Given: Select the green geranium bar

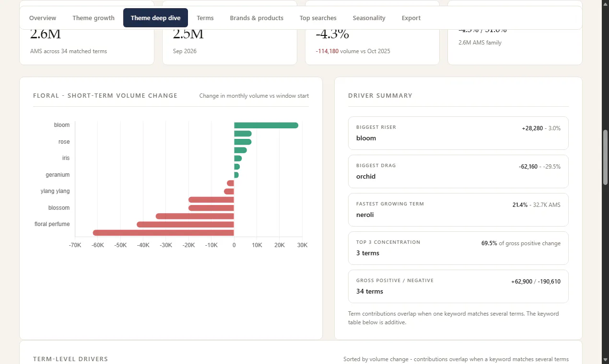Looking at the screenshot, I should pyautogui.click(x=236, y=175).
